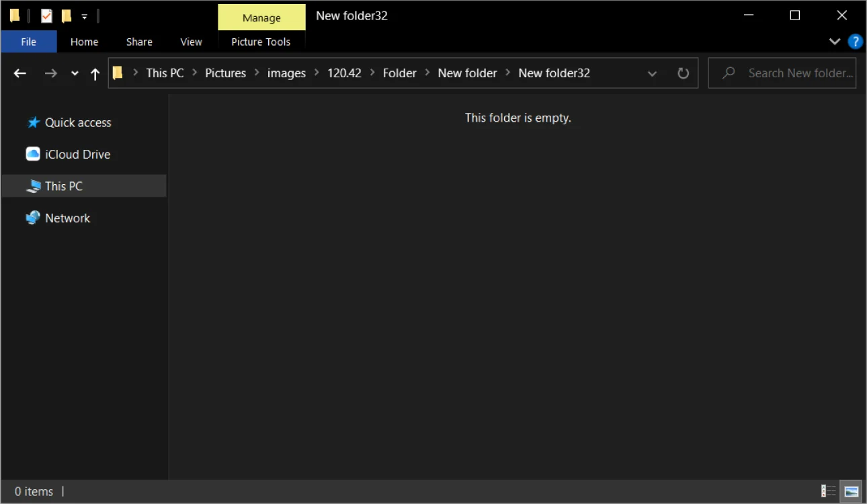Select the Manage contextual tab
Screen dimensions: 867x504
click(x=261, y=18)
